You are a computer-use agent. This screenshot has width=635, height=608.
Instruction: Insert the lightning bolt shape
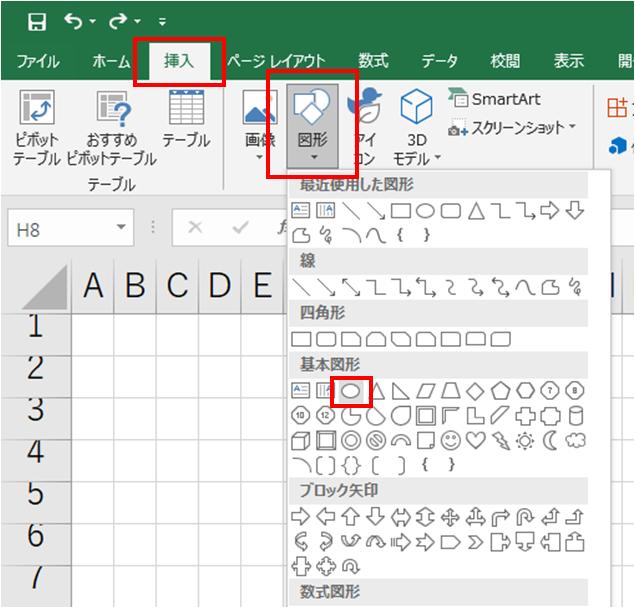tap(500, 440)
